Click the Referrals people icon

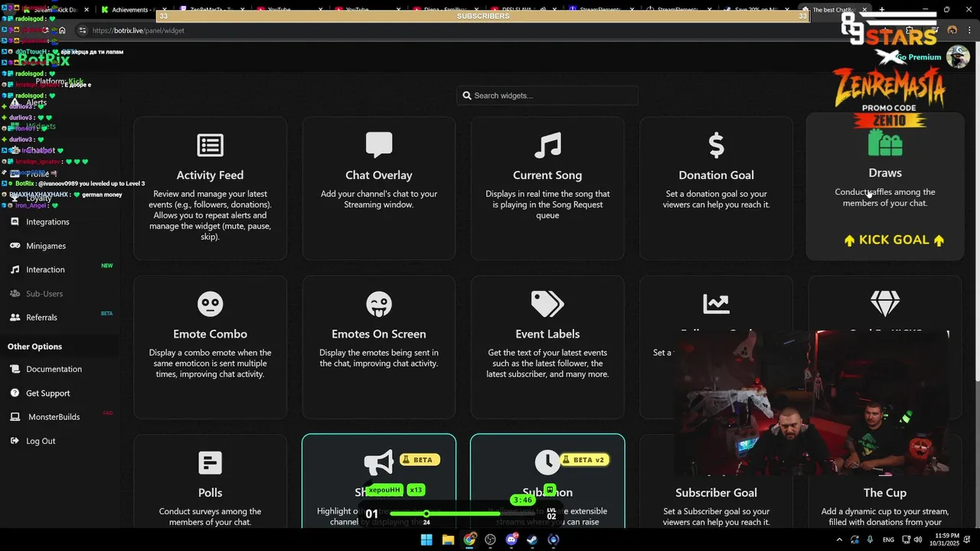coord(15,318)
